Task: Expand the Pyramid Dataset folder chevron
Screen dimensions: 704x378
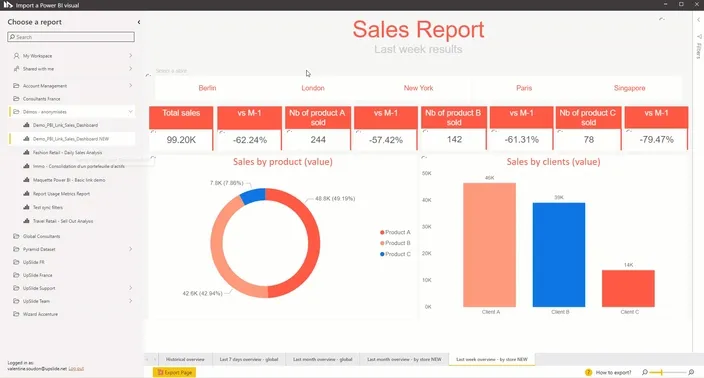Action: tap(131, 249)
